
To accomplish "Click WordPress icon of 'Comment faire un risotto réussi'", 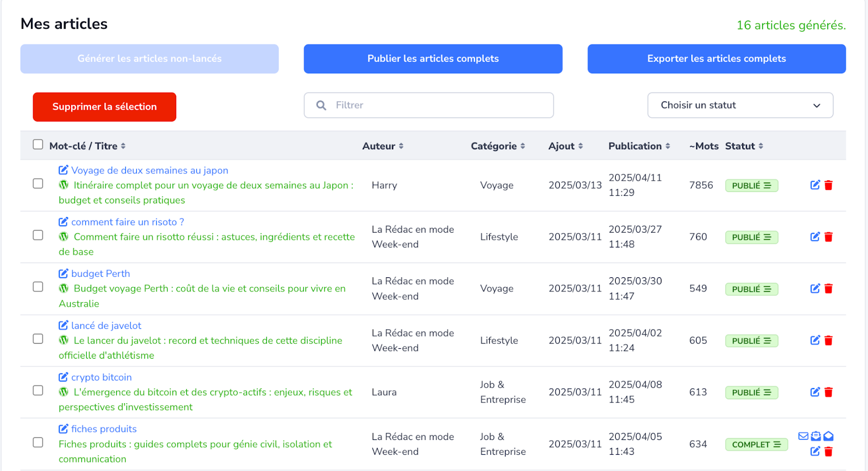I will pos(63,237).
